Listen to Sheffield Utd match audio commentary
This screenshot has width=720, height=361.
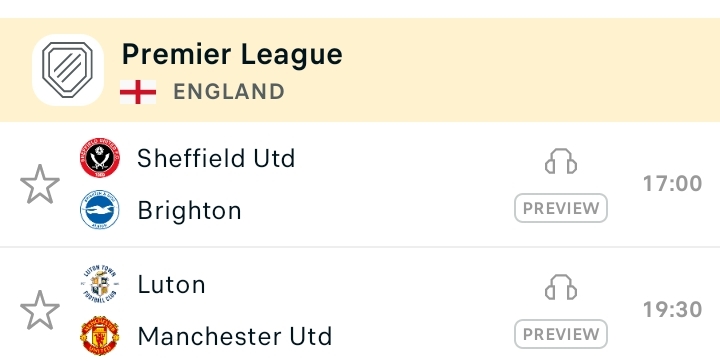tap(561, 161)
